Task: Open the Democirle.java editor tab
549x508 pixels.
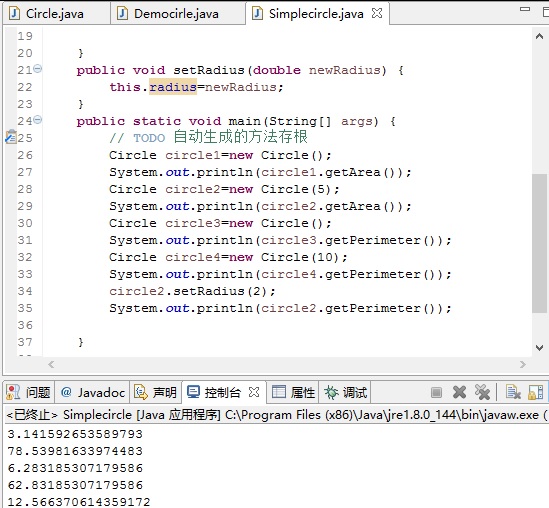Action: pos(168,14)
